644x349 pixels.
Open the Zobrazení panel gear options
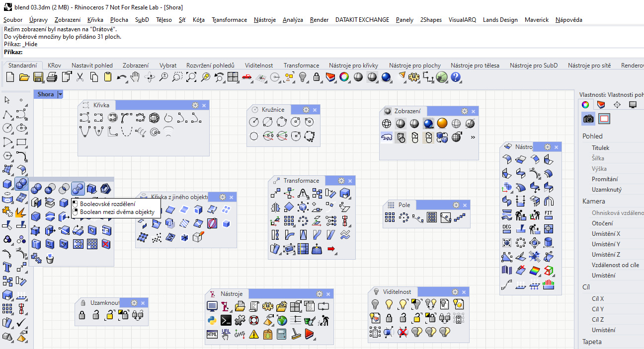tap(465, 111)
